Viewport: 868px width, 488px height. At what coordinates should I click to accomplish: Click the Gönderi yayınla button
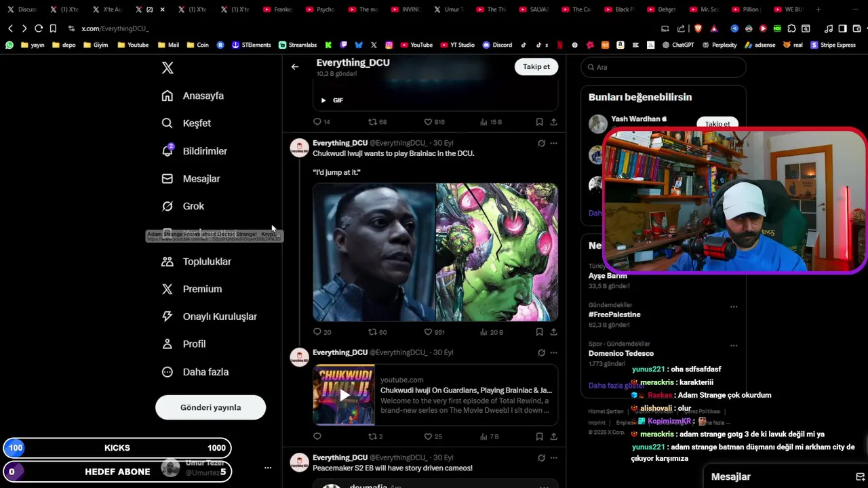coord(210,407)
